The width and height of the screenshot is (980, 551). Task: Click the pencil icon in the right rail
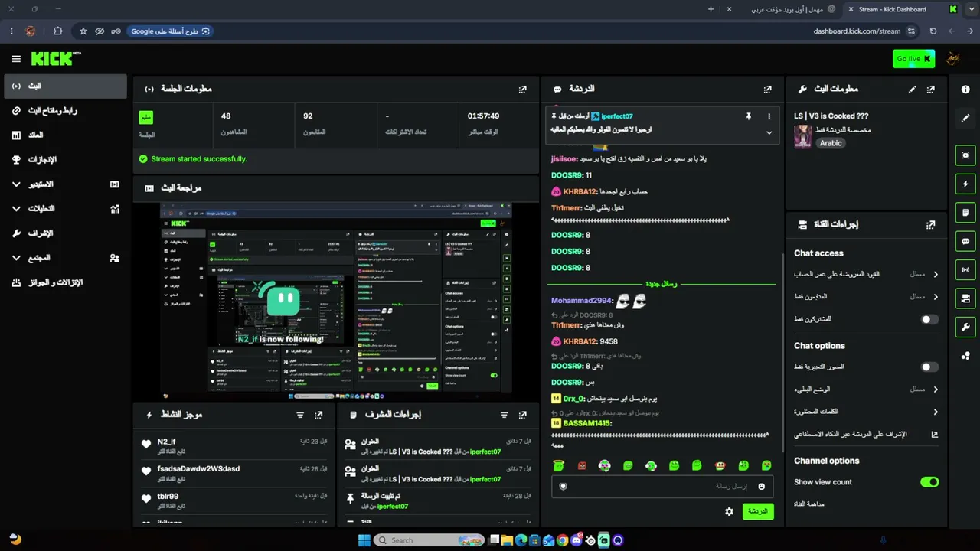click(965, 119)
